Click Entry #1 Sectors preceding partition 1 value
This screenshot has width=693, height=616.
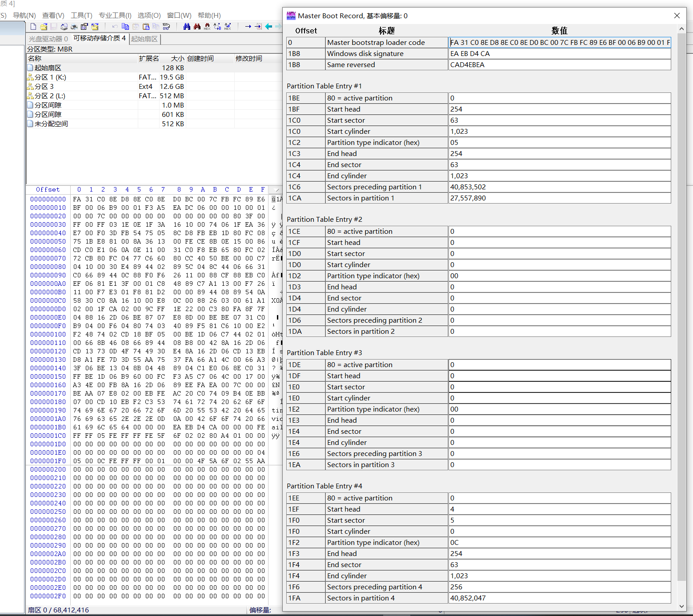tap(560, 187)
